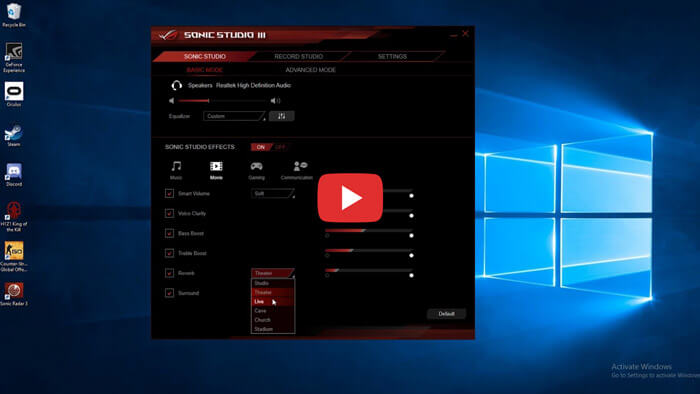The width and height of the screenshot is (700, 394).
Task: Open the Smart Volume Soft dropdown
Action: coord(273,193)
